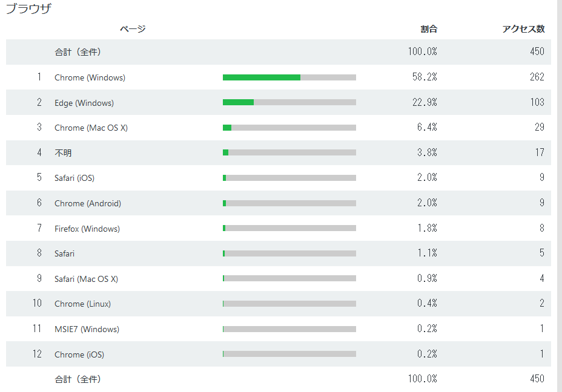Click the Safari (iOS) row label
This screenshot has height=392, width=562.
[74, 178]
